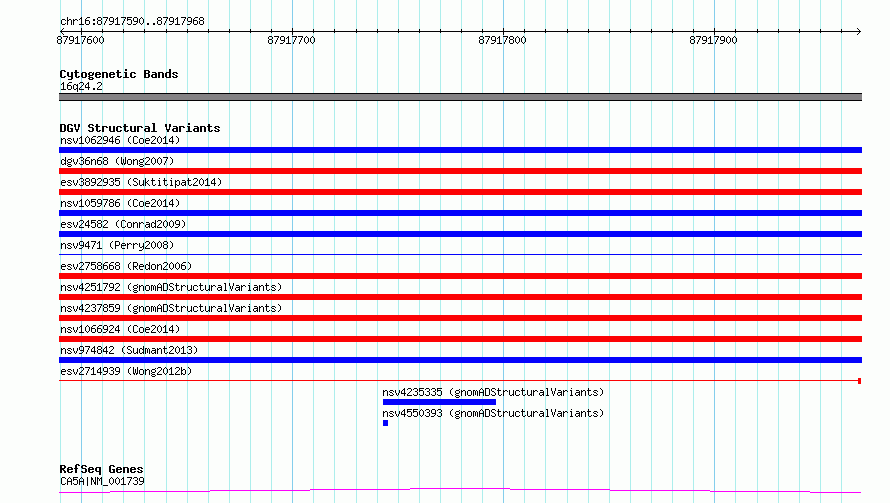This screenshot has height=503, width=890.
Task: Select variant label nsv974842 (Sudmant2013)
Action: [x=129, y=350]
